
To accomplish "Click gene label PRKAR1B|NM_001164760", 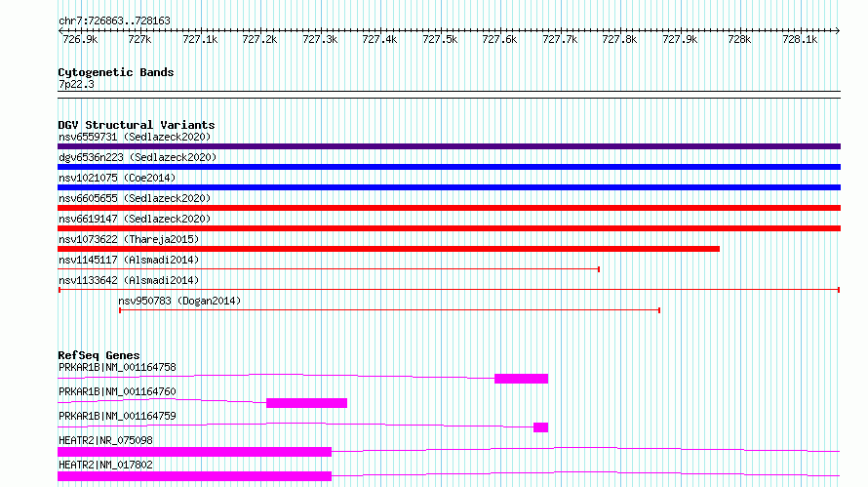I will pos(117,391).
